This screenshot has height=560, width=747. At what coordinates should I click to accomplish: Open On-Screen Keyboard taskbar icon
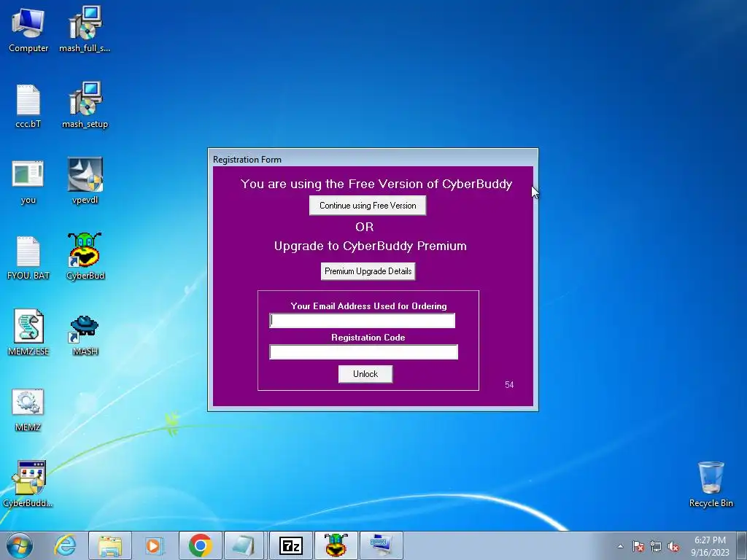click(x=381, y=545)
